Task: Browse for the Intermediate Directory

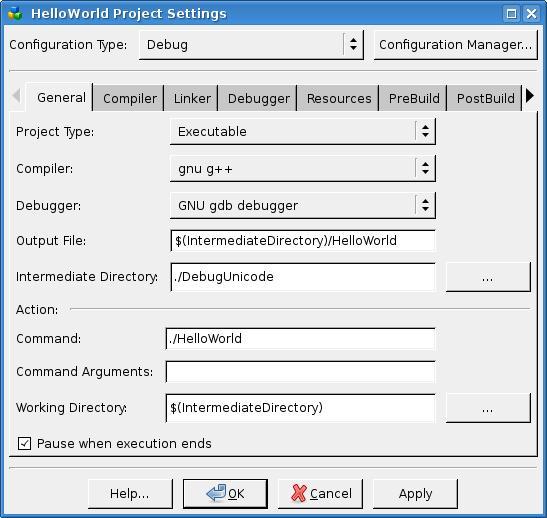Action: (x=488, y=277)
